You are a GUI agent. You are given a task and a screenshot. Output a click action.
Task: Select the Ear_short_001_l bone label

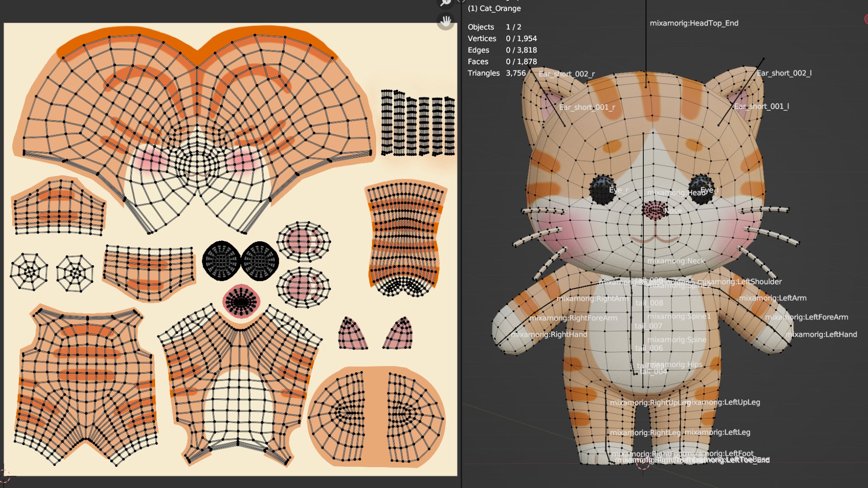pyautogui.click(x=761, y=106)
